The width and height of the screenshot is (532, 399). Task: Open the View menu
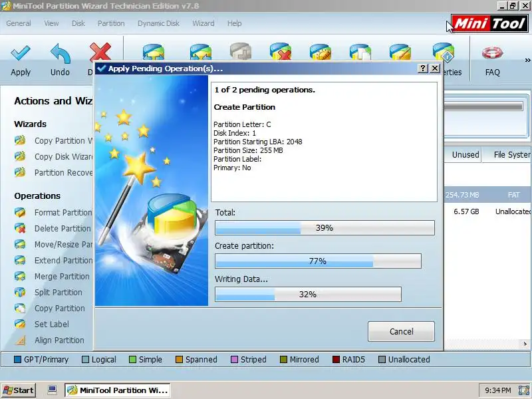click(51, 23)
